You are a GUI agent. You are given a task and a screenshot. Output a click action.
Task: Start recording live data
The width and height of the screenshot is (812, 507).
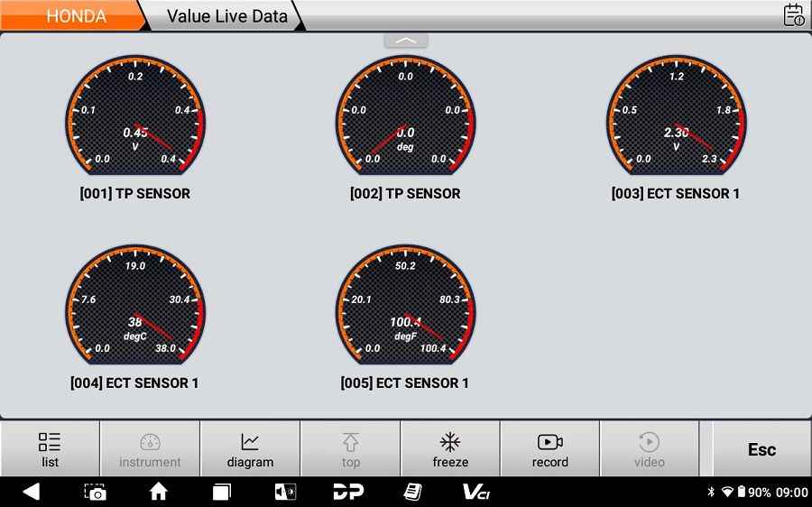point(549,449)
